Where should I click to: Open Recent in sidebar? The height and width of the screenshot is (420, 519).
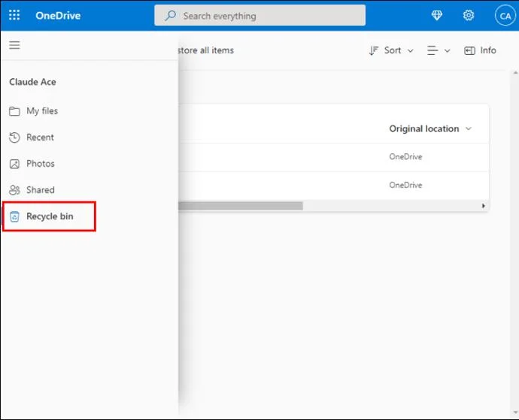40,137
